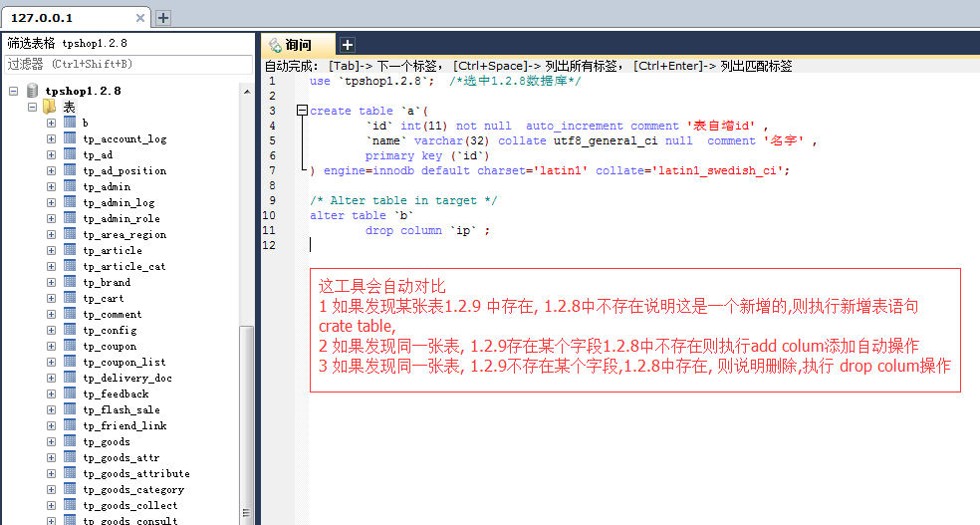Select the tp_article_cat table
This screenshot has height=525, width=980.
(124, 266)
